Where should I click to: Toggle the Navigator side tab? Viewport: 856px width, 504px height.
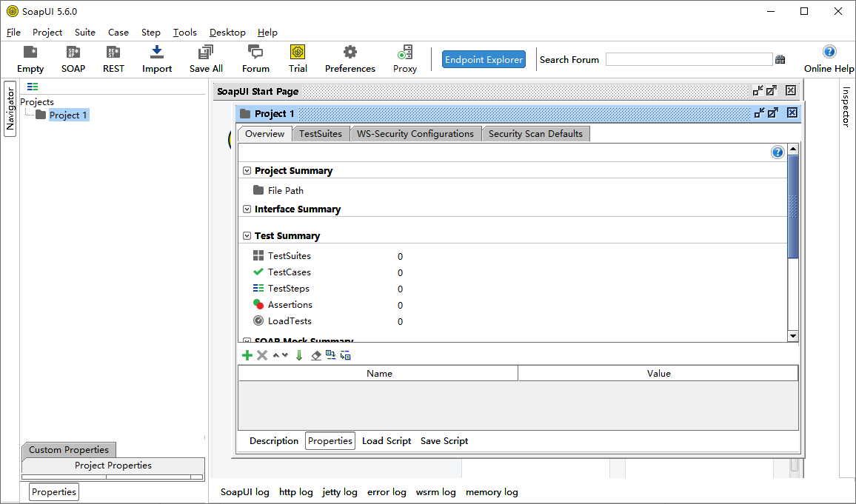(x=10, y=109)
